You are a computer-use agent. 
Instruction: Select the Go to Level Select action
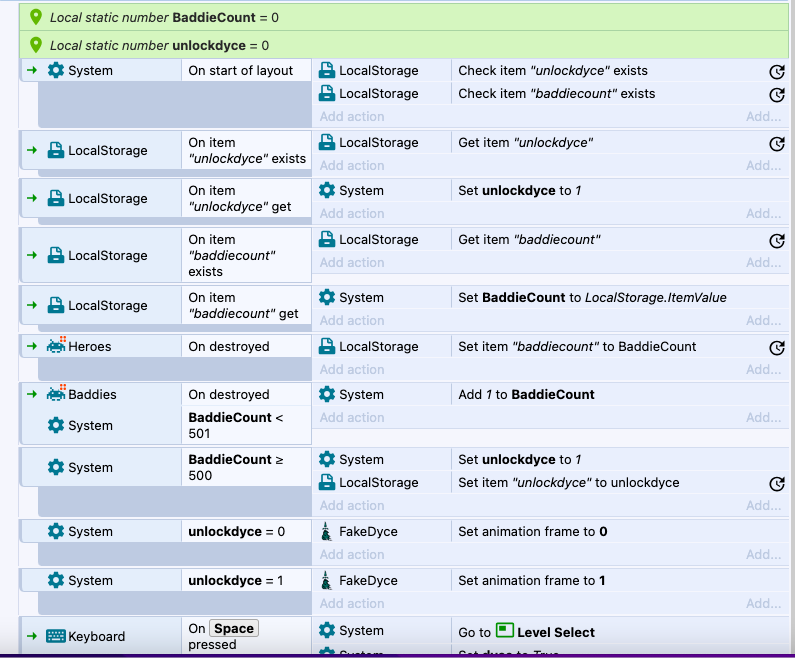(x=551, y=632)
